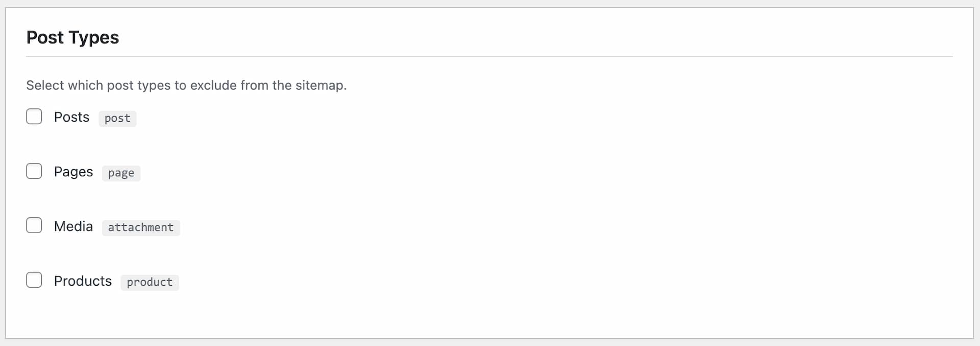Screen dimensions: 980x346
Task: Click the sitemap exclusion description text
Action: [x=186, y=85]
